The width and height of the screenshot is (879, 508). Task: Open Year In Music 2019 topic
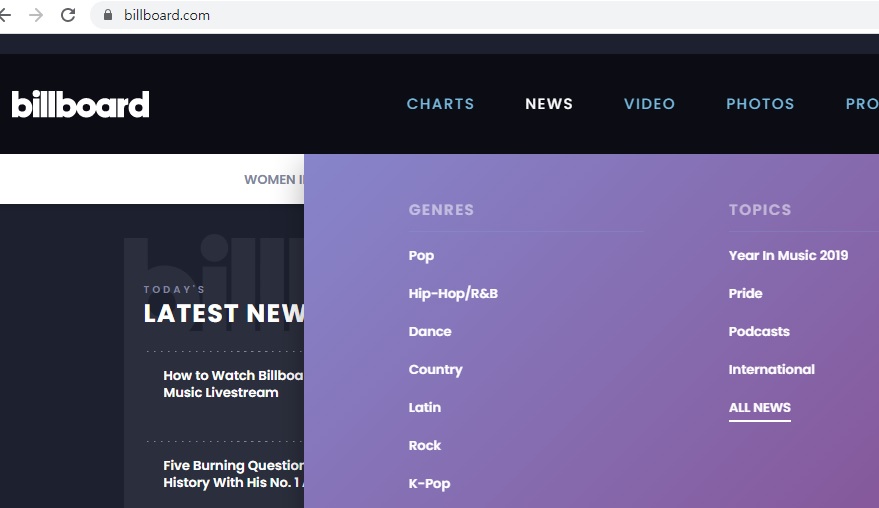tap(788, 256)
